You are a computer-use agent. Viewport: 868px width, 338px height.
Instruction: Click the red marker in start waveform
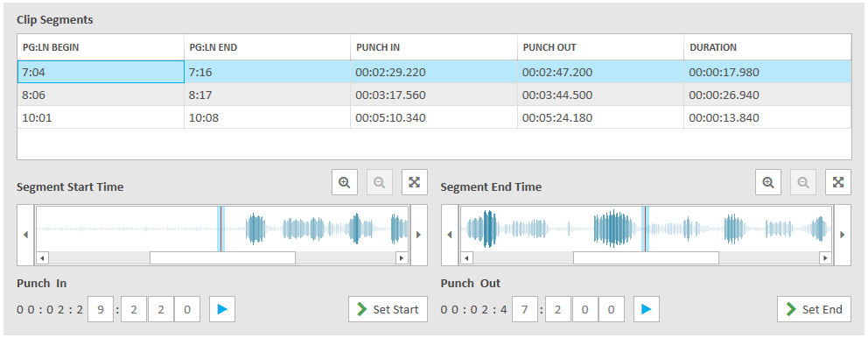(220, 229)
